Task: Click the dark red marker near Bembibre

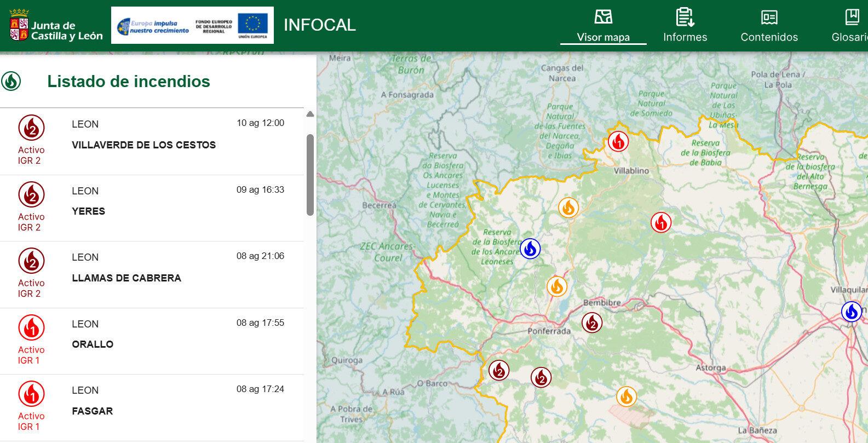Action: [591, 323]
